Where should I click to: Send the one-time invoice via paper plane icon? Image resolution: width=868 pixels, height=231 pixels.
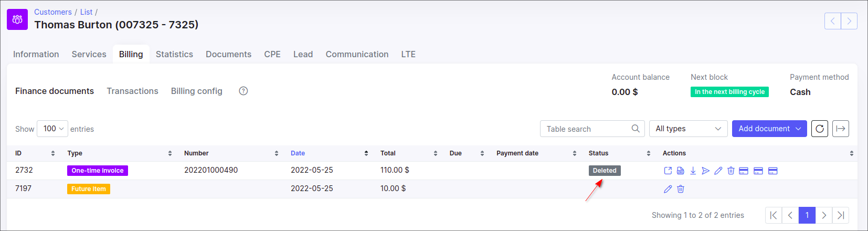tap(705, 171)
